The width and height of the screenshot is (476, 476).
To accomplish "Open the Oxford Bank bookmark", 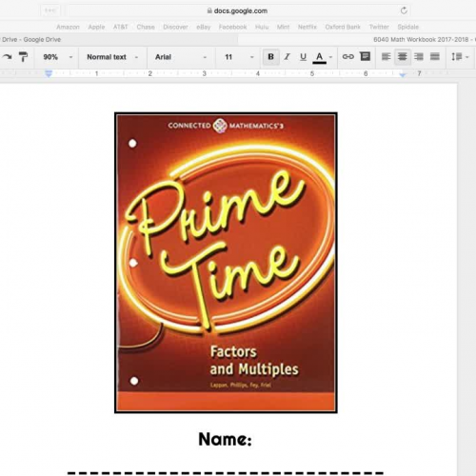I will coord(343,27).
